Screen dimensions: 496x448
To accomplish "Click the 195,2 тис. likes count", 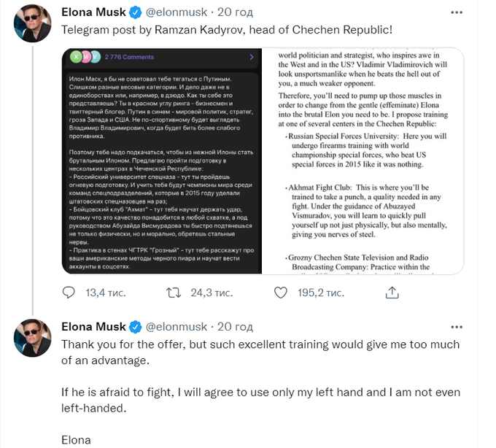I will click(319, 293).
